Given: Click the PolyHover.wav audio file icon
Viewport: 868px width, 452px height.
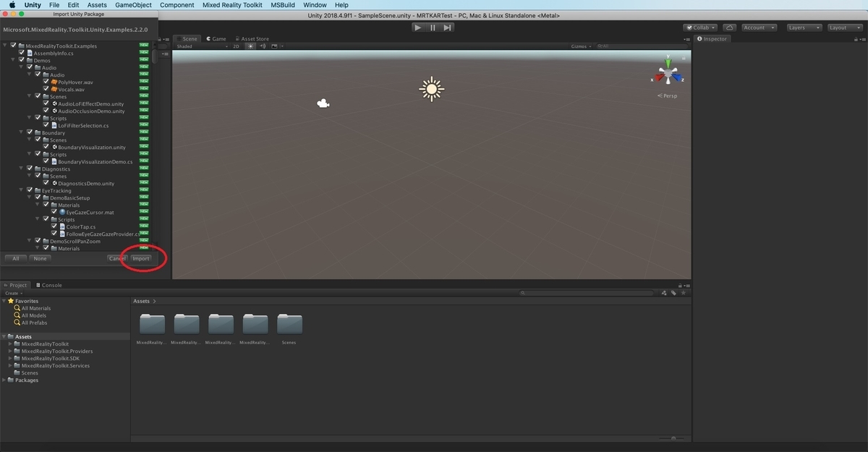Looking at the screenshot, I should pos(54,82).
